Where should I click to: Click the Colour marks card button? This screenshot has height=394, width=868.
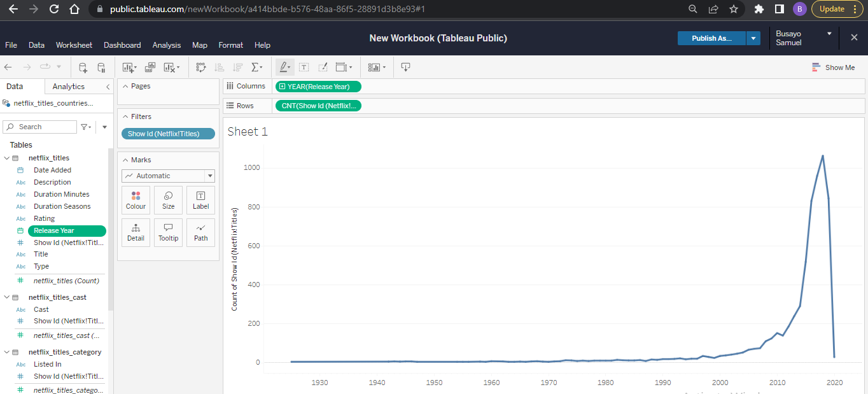(x=136, y=200)
